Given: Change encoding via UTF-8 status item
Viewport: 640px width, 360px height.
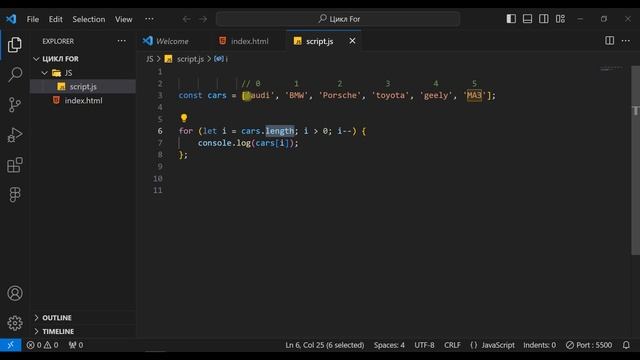Looking at the screenshot, I should (424, 345).
